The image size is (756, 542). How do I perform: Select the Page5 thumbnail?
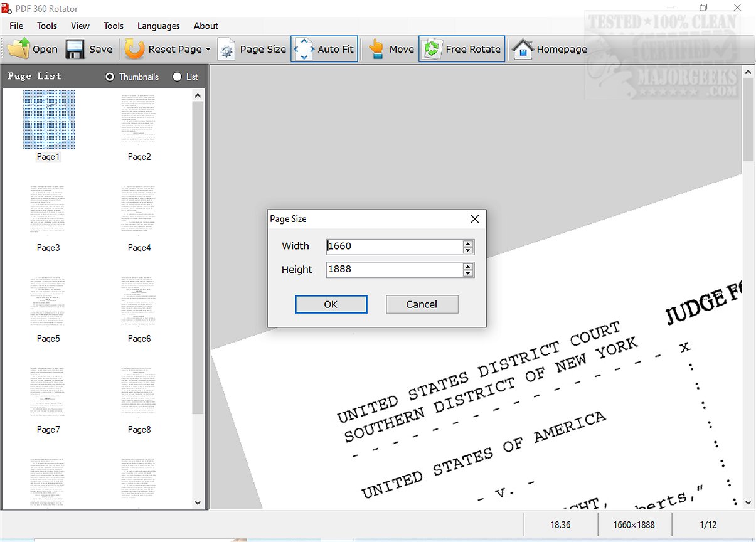pyautogui.click(x=48, y=301)
